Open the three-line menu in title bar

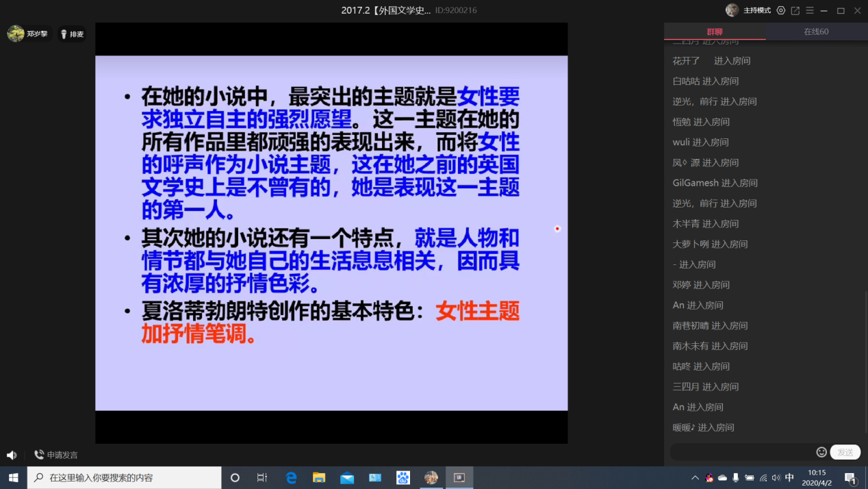click(810, 10)
